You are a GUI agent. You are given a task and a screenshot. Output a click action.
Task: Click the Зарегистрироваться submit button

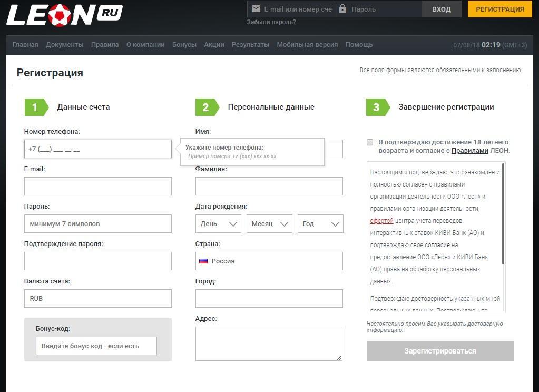440,351
